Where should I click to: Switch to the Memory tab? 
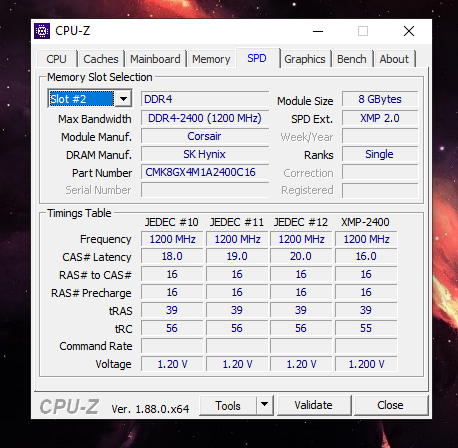click(211, 59)
